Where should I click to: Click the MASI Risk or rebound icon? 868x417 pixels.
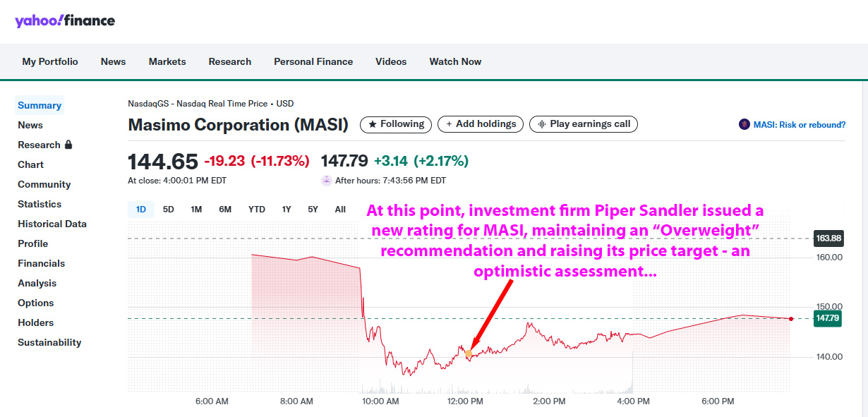coord(745,124)
